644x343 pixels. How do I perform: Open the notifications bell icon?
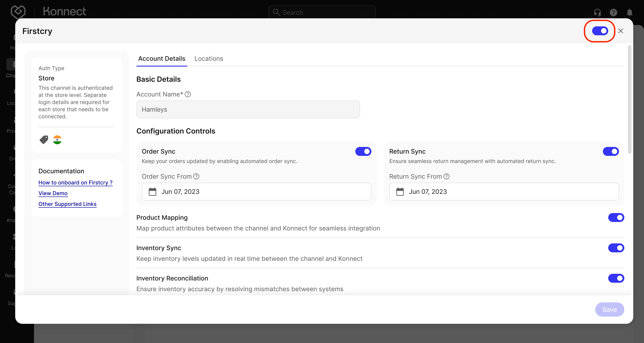click(x=629, y=12)
